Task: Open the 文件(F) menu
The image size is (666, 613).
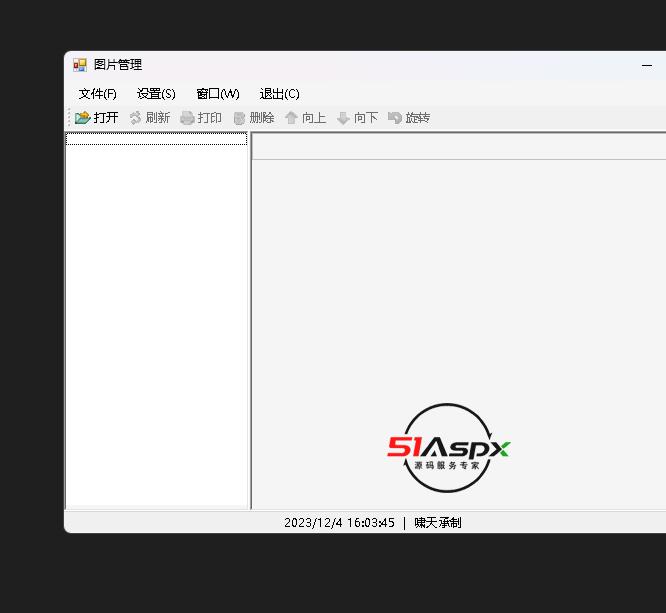Action: (97, 93)
